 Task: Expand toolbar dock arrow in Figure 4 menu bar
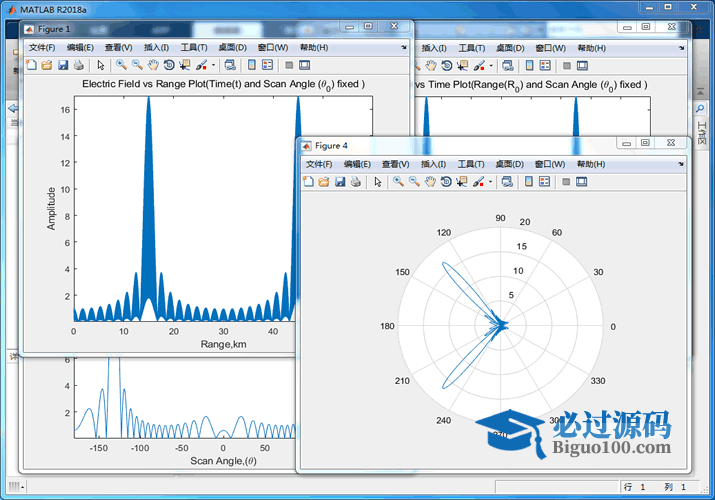click(x=684, y=164)
